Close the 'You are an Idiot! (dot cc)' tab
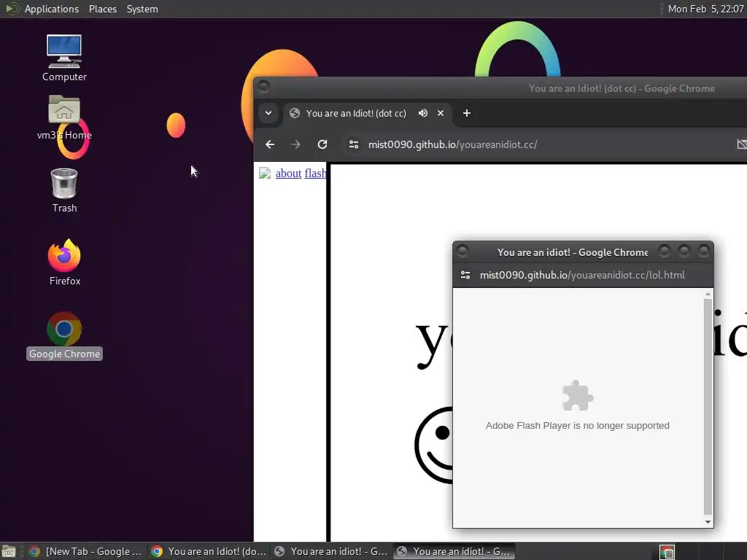747x560 pixels. pyautogui.click(x=441, y=113)
